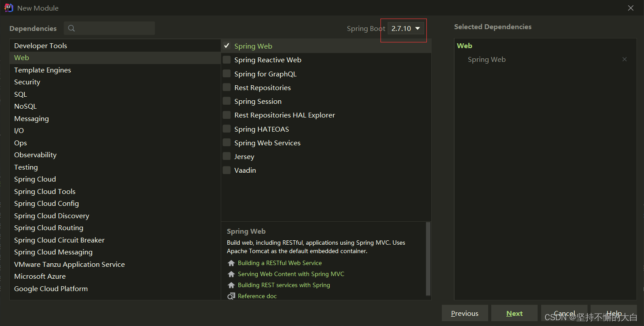Select the Developer Tools category
Viewport: 644px width, 326px height.
point(115,45)
